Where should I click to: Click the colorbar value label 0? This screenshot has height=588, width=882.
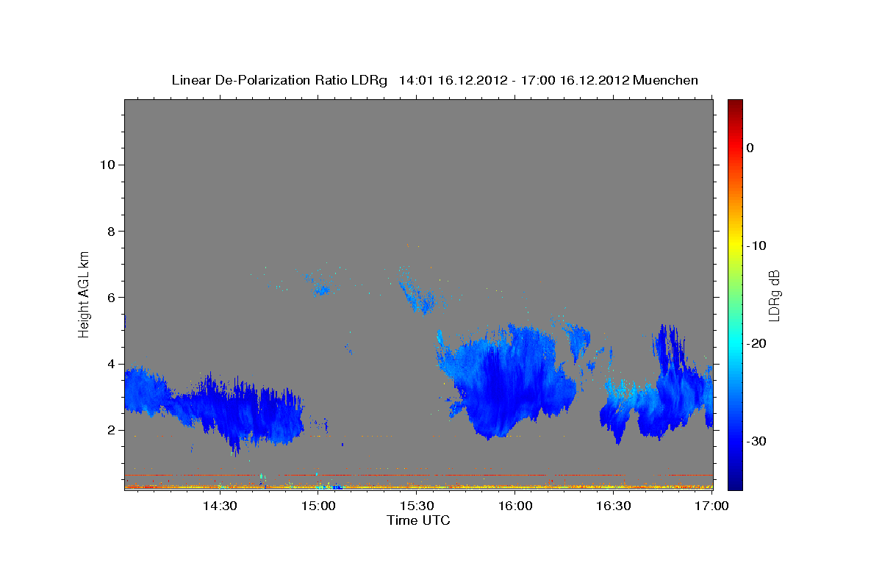pos(750,148)
